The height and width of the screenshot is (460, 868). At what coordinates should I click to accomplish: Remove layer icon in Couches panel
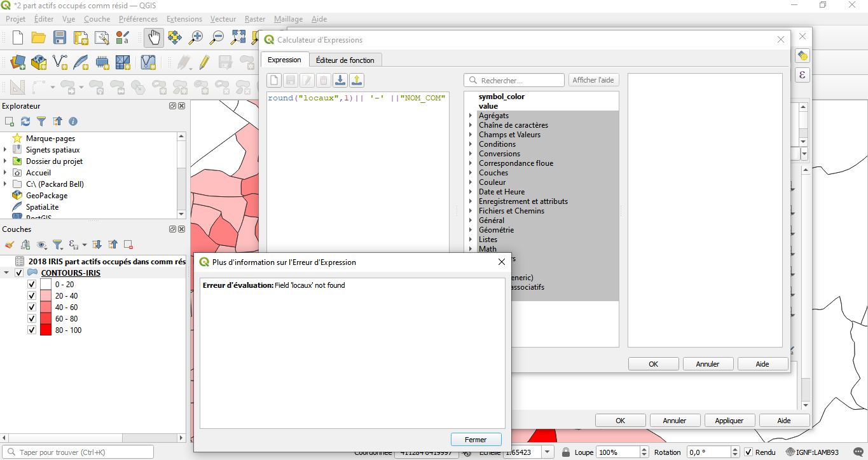click(128, 245)
